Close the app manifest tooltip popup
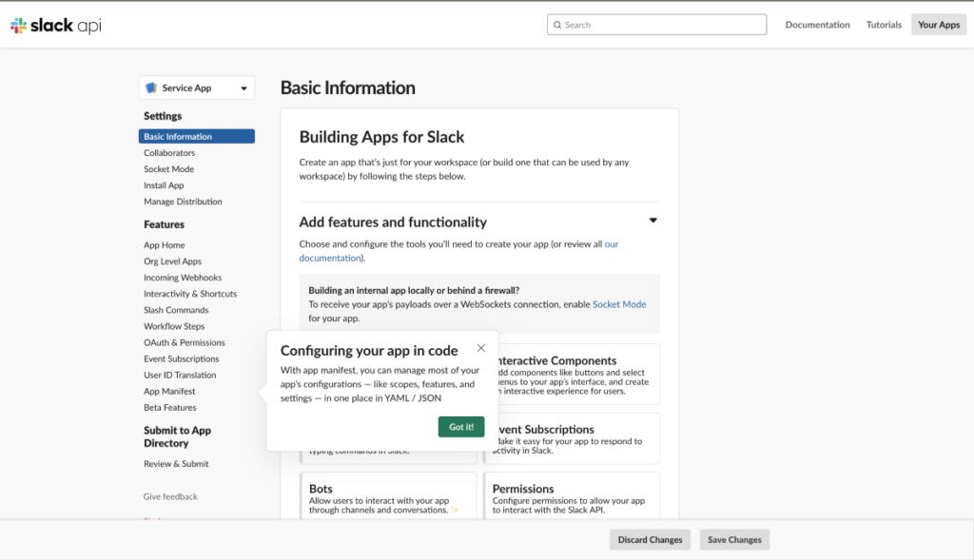Image resolution: width=974 pixels, height=560 pixels. pyautogui.click(x=481, y=349)
